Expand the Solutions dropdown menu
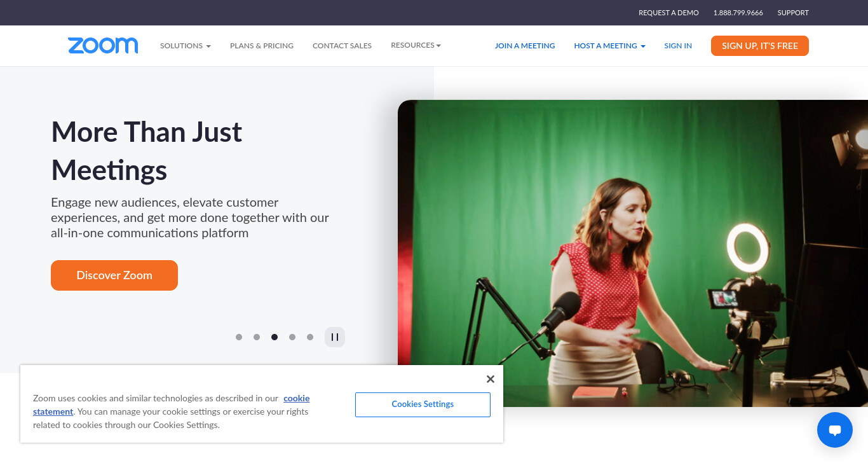This screenshot has height=463, width=868. pos(186,46)
